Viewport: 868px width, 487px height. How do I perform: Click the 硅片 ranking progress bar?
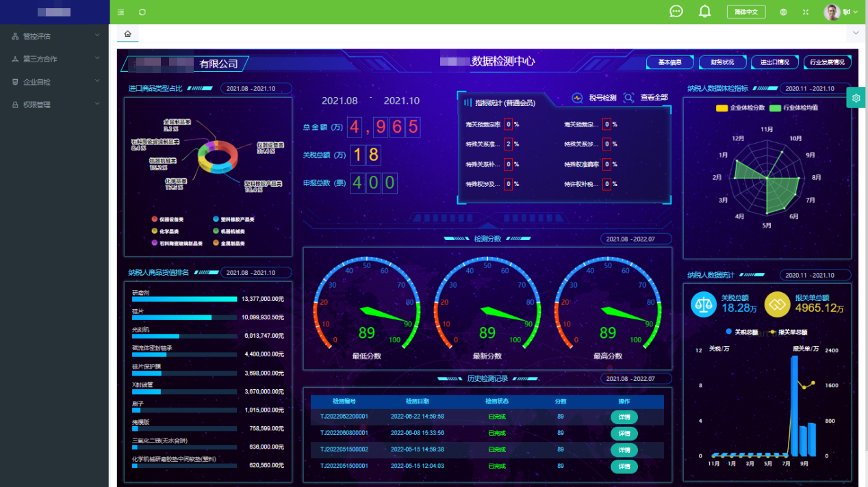[x=185, y=317]
